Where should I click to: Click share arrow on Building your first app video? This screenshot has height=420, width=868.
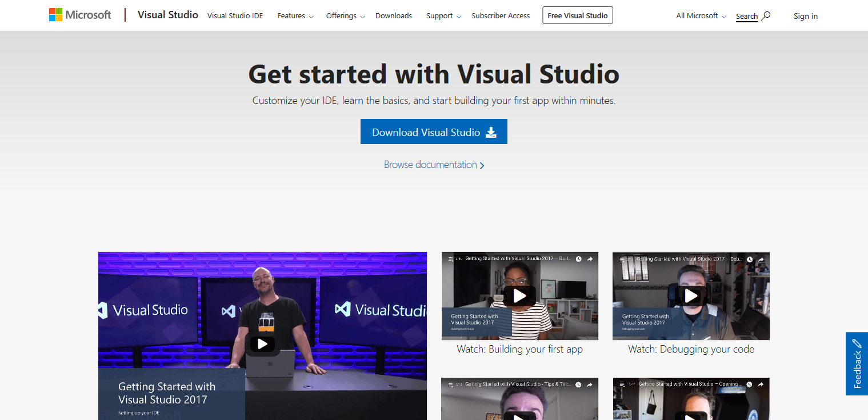click(590, 259)
